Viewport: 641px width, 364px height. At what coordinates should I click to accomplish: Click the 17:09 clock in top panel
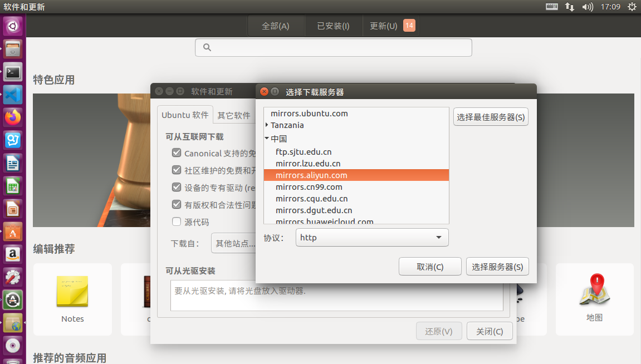click(x=610, y=7)
